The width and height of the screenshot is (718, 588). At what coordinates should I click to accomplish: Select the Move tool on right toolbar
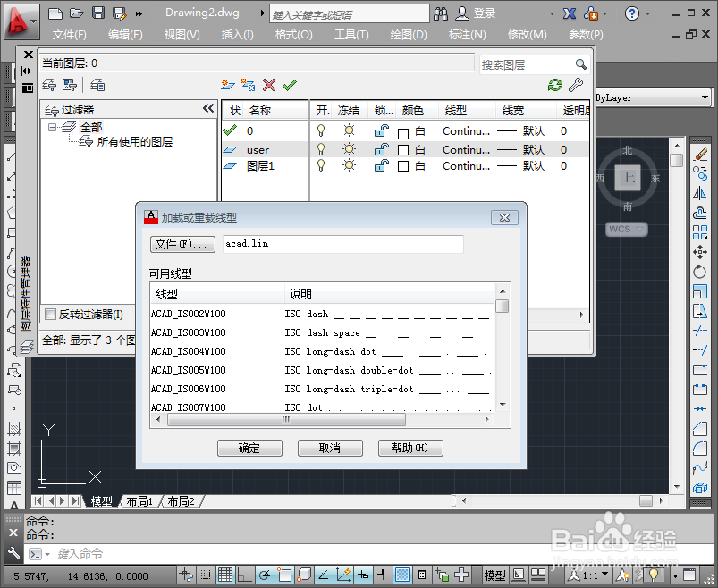[700, 252]
